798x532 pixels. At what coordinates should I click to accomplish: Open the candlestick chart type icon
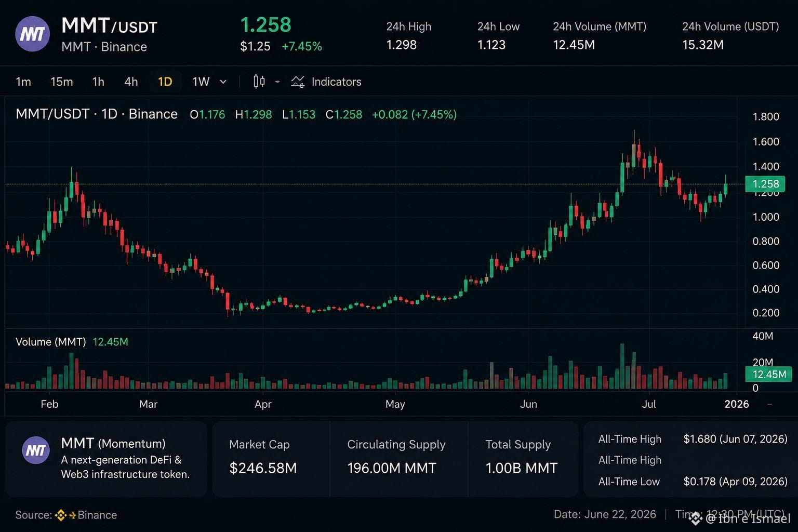click(259, 82)
